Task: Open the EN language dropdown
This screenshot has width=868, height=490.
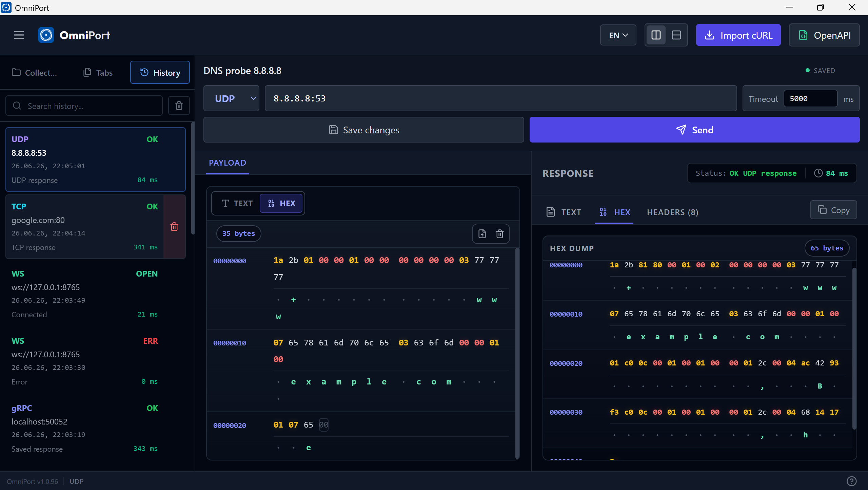Action: coord(618,35)
